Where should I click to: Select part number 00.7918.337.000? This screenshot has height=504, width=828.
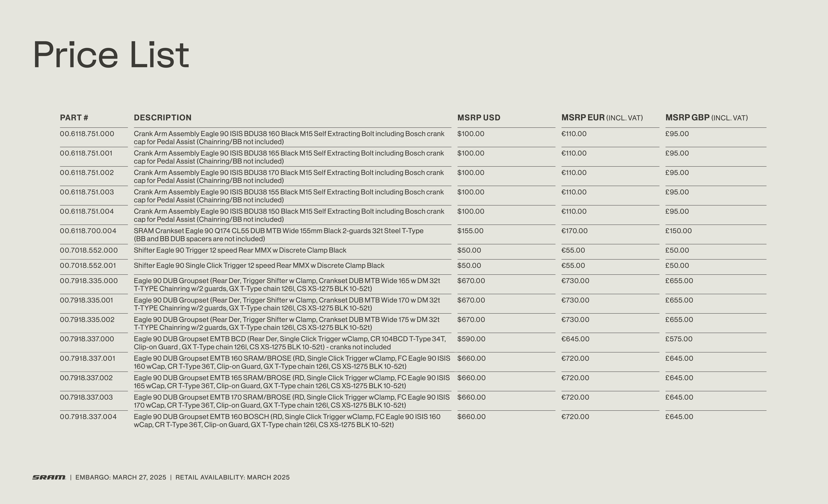(87, 339)
